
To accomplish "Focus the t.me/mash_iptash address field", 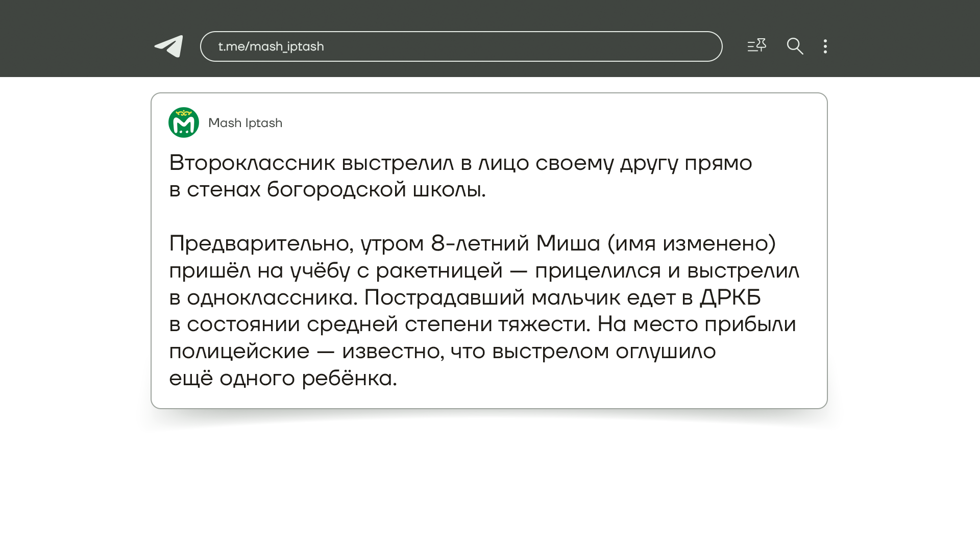I will tap(461, 46).
